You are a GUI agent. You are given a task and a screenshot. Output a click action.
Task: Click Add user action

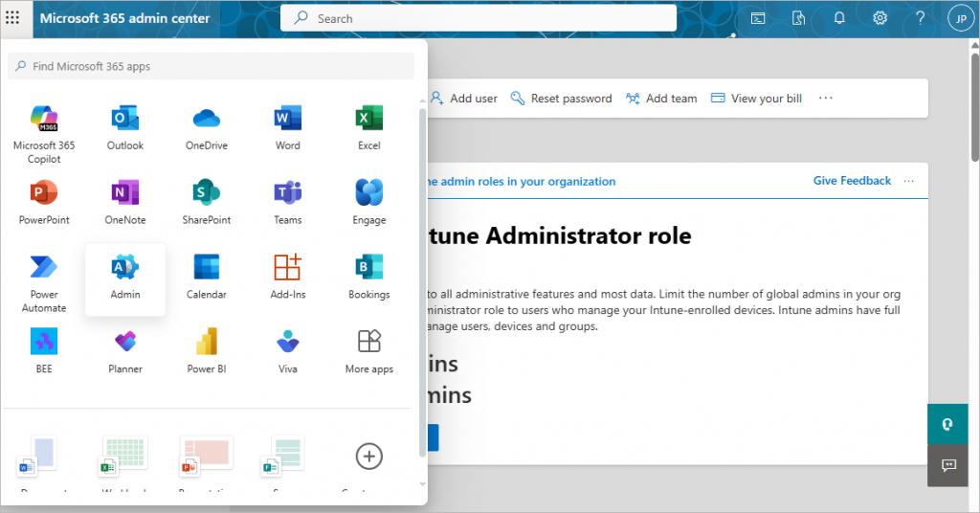464,98
